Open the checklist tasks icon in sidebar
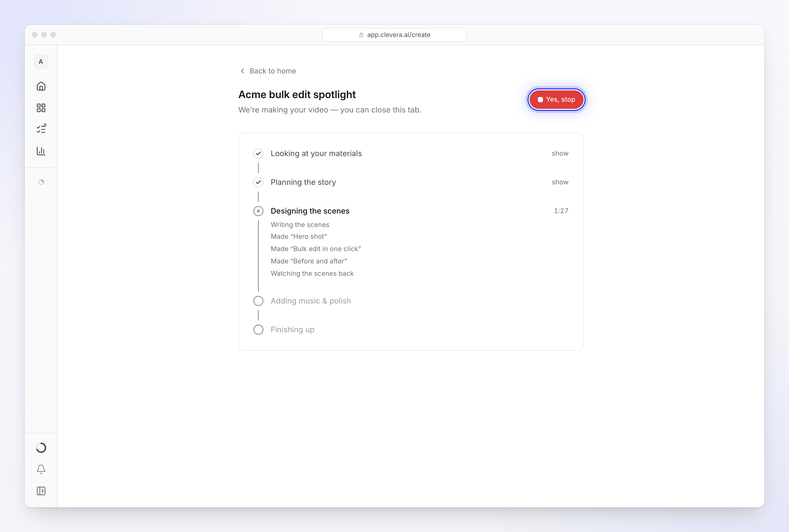Image resolution: width=789 pixels, height=532 pixels. [41, 129]
